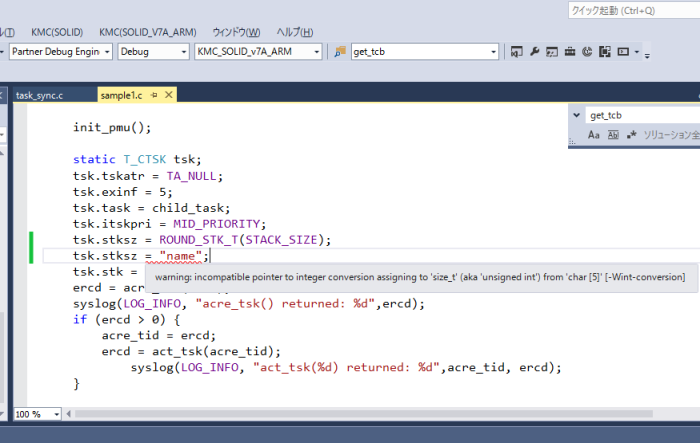The height and width of the screenshot is (443, 700).
Task: Click the pin icon on sample1.c tab
Action: [x=153, y=95]
